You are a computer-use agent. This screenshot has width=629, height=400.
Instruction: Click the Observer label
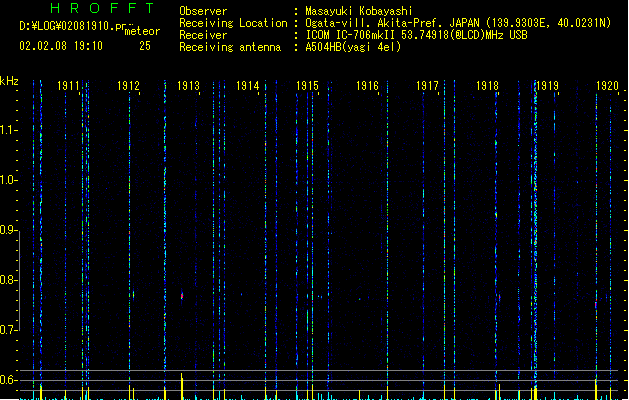point(203,11)
